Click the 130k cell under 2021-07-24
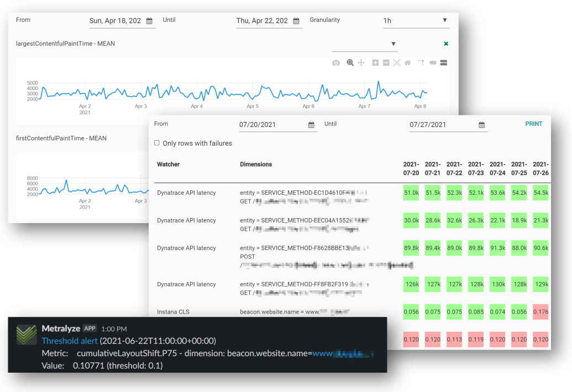Viewport: 572px width, 392px height. coord(497,284)
